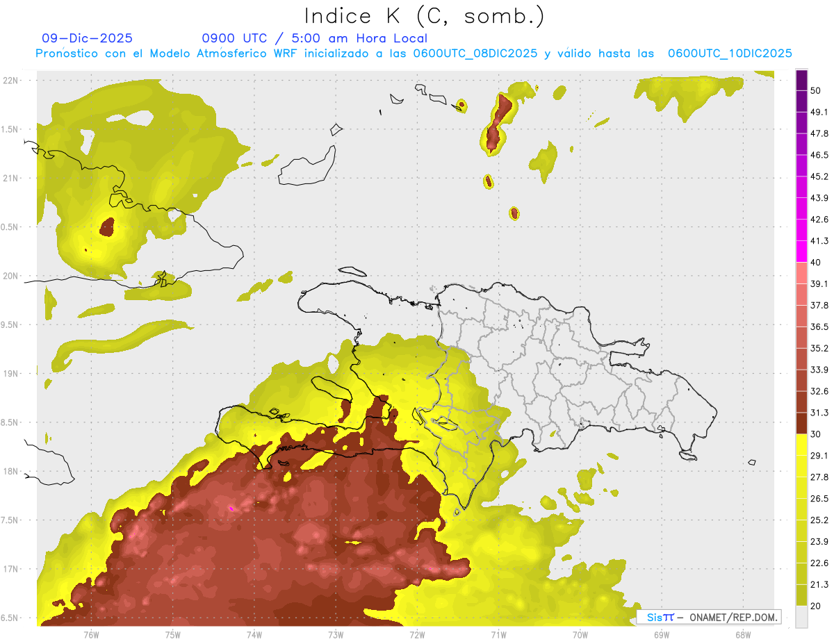
Task: Click the color scale value '43.9'
Action: 820,199
